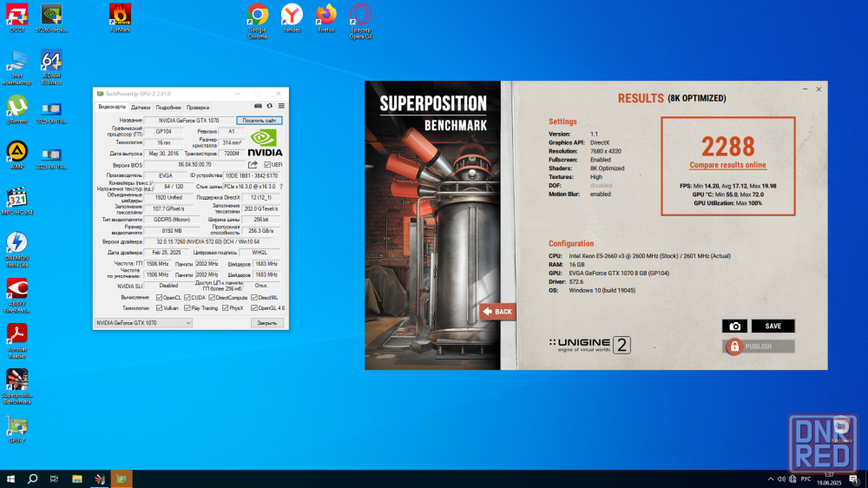Click the GPU name field NVIDIA GeForce GTX 1070
Viewport: 868px width, 488px height.
pos(188,120)
